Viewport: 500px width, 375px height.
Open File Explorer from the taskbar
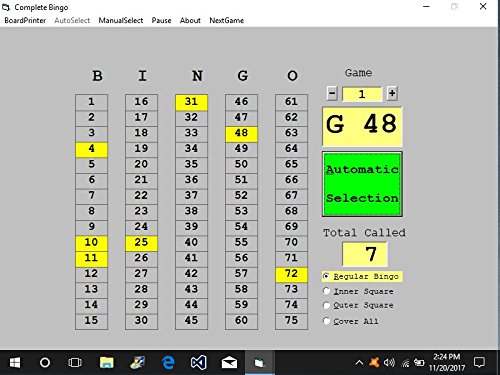[x=107, y=363]
